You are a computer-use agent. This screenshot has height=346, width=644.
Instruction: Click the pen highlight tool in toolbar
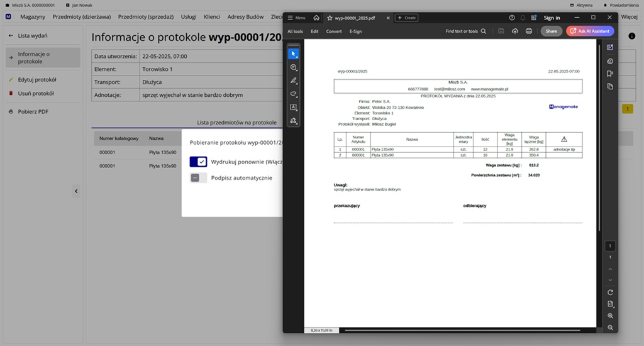coord(294,81)
